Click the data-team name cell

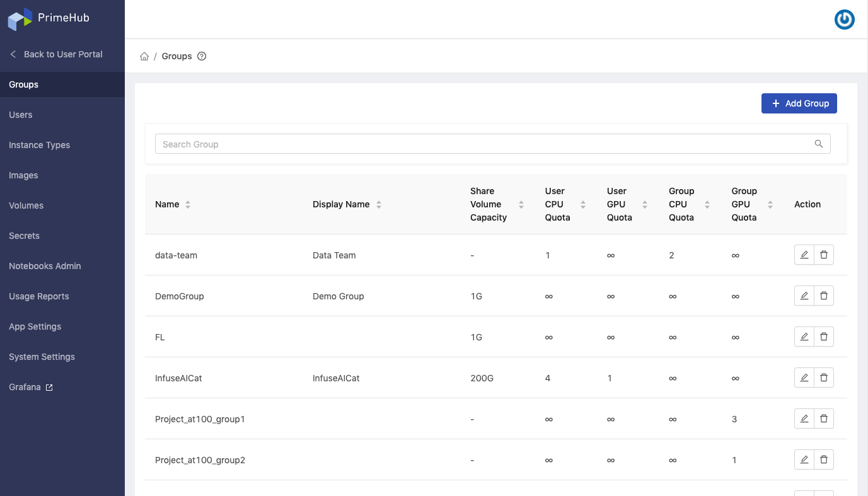click(x=176, y=255)
